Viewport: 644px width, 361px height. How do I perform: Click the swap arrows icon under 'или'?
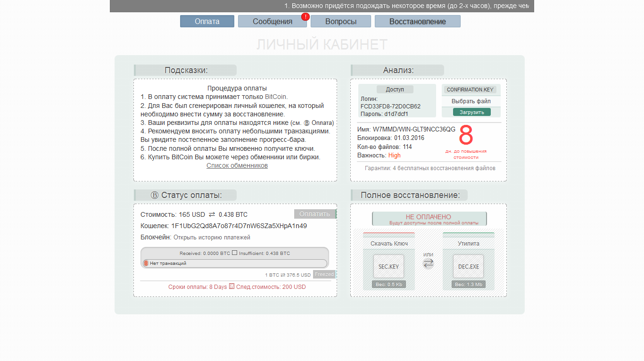[x=428, y=264]
